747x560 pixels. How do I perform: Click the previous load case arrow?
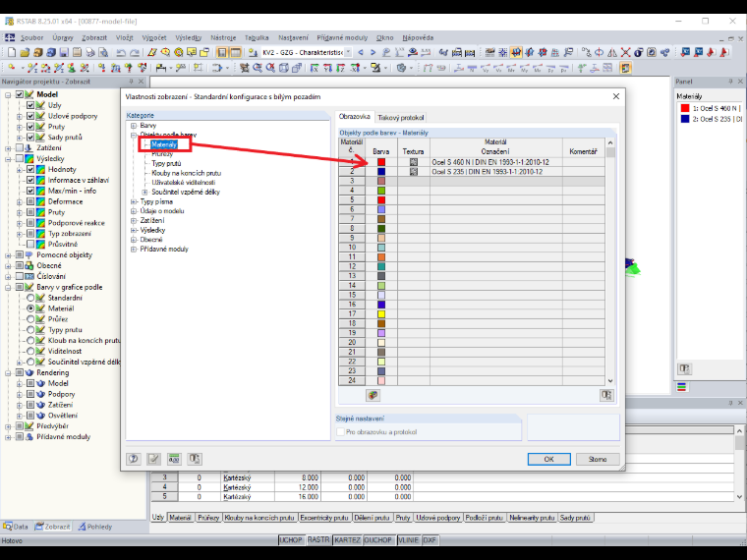click(x=361, y=52)
